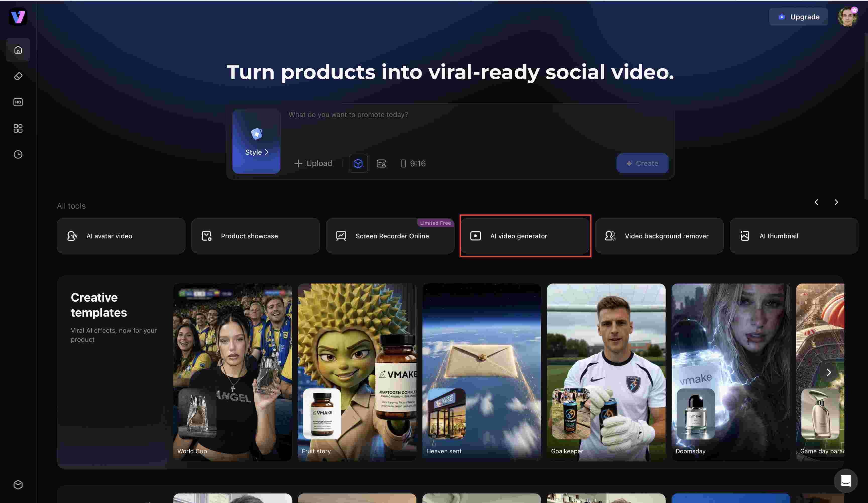This screenshot has height=503, width=868.
Task: Advance templates carousel with right chevron
Action: click(x=829, y=372)
